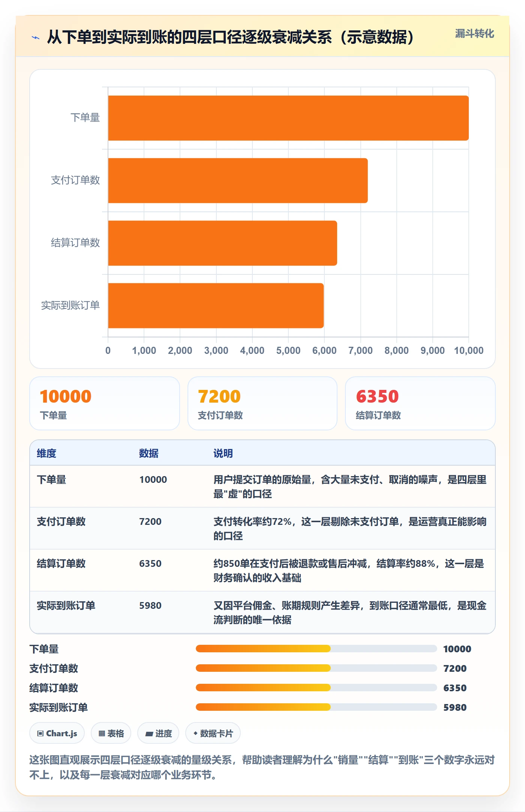The width and height of the screenshot is (525, 812).
Task: Click the 5,000 label on the chart axis
Action: pyautogui.click(x=288, y=351)
